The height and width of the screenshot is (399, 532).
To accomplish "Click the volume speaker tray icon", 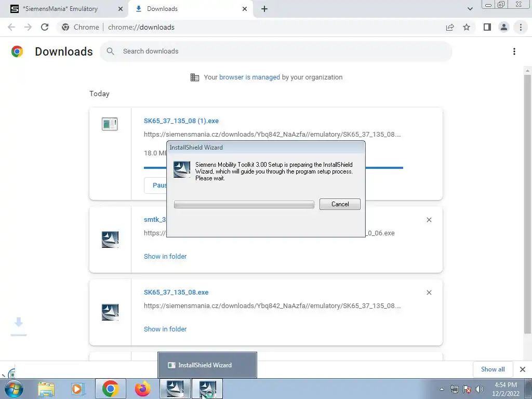I will pyautogui.click(x=480, y=389).
